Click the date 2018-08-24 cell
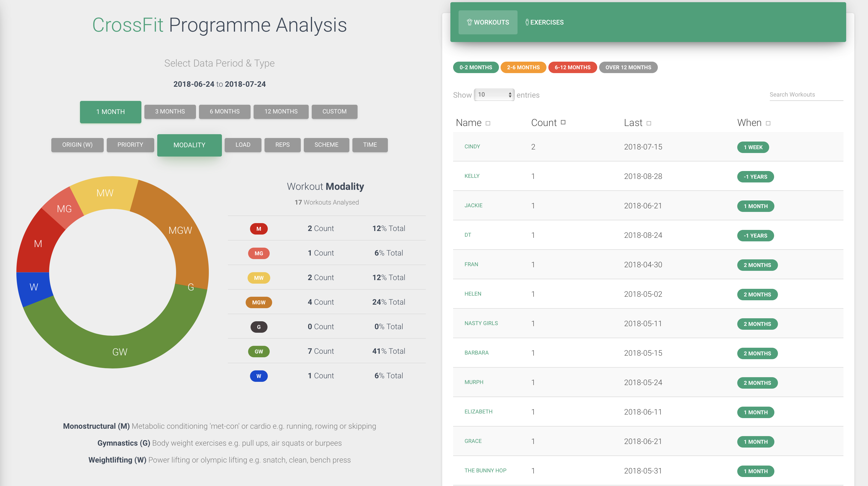The image size is (868, 486). click(x=643, y=235)
